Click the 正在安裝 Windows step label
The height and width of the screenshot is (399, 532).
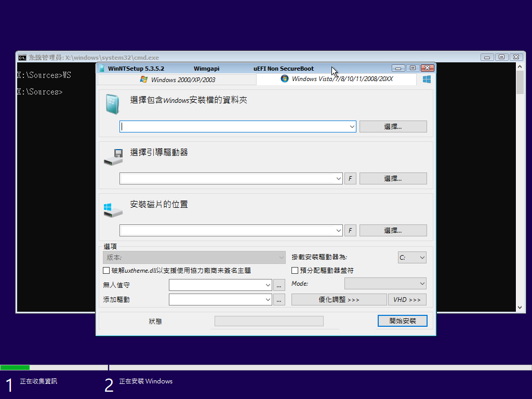pos(146,381)
